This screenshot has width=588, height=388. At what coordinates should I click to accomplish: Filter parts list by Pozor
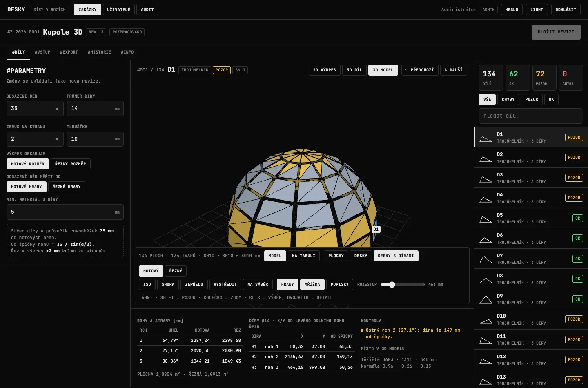[532, 99]
